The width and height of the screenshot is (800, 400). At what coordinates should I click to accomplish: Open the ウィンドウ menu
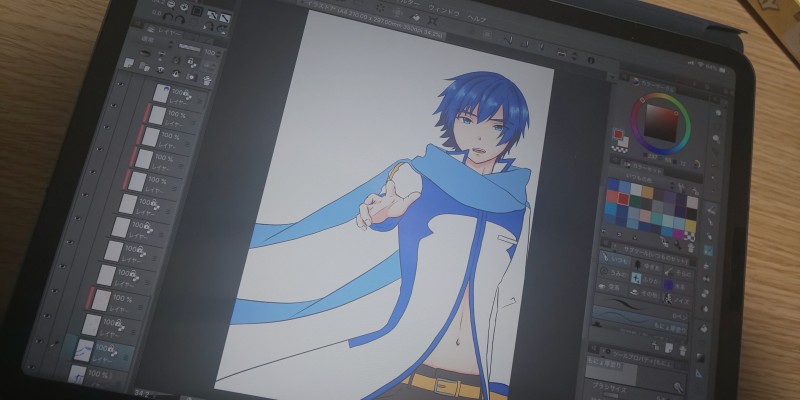pos(442,9)
